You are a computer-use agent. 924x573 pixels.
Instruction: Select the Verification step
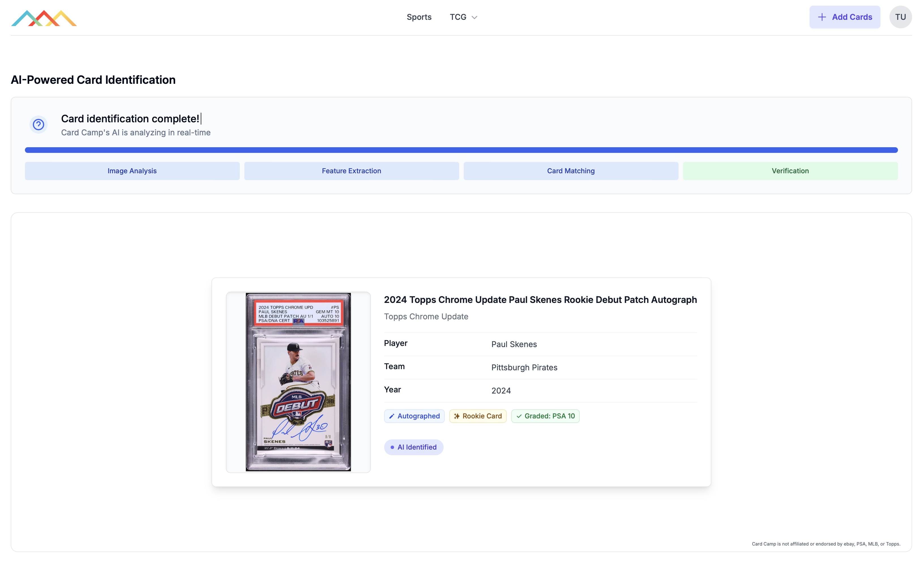[790, 171]
